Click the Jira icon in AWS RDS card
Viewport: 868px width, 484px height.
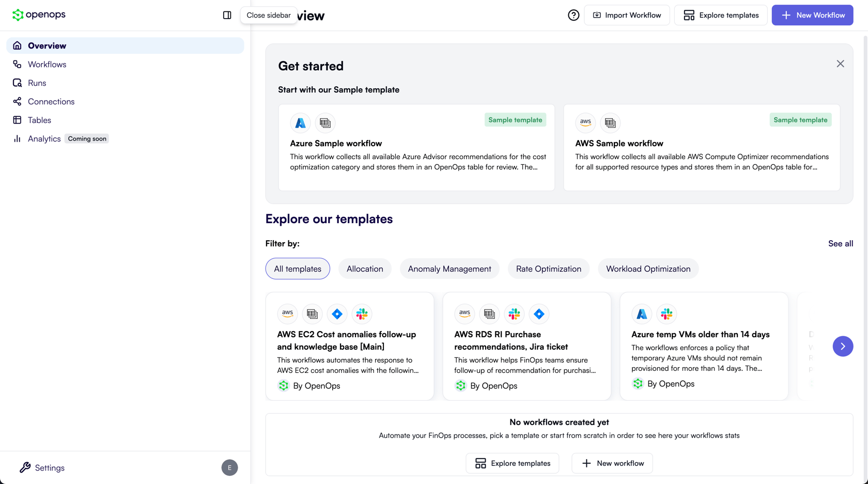click(x=539, y=314)
